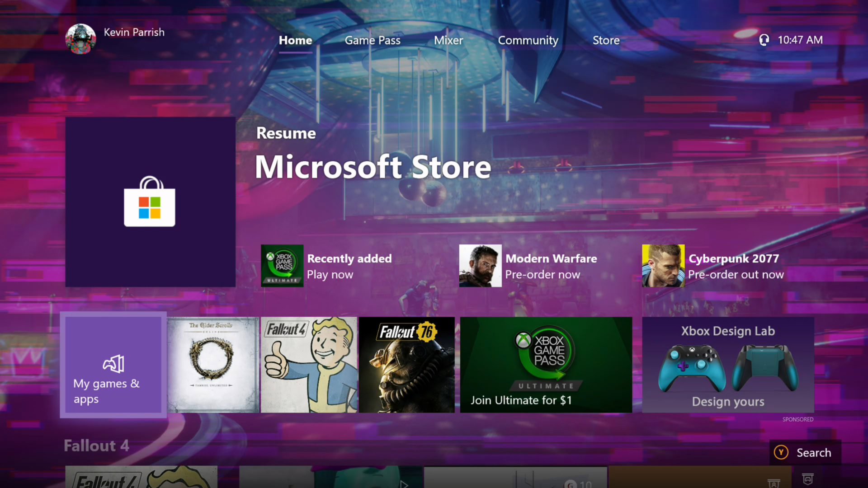Click the Xbox Game Pass Ultimate icon

pos(282,266)
